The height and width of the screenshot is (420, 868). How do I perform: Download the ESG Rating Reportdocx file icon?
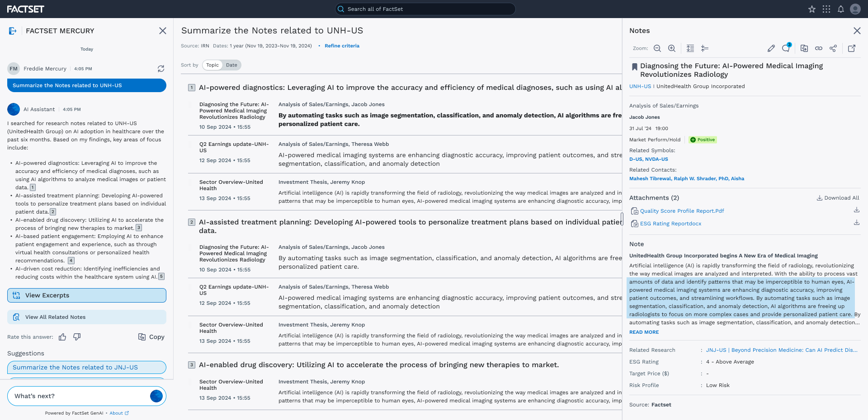[x=856, y=223]
